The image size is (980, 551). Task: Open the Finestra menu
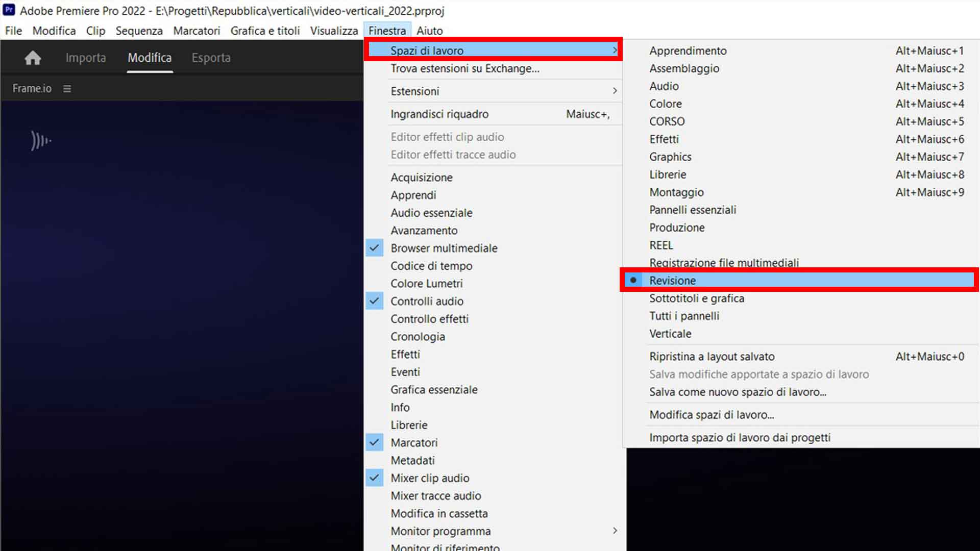pos(387,31)
